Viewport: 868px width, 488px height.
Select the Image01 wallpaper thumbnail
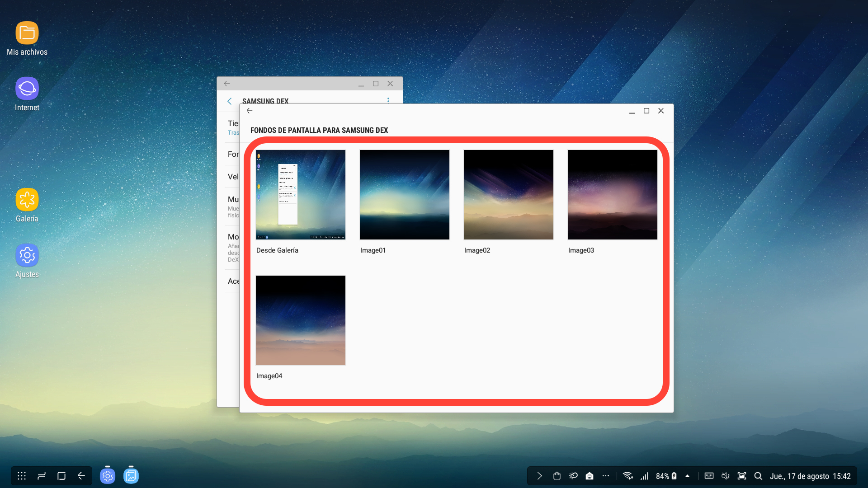[x=405, y=195]
